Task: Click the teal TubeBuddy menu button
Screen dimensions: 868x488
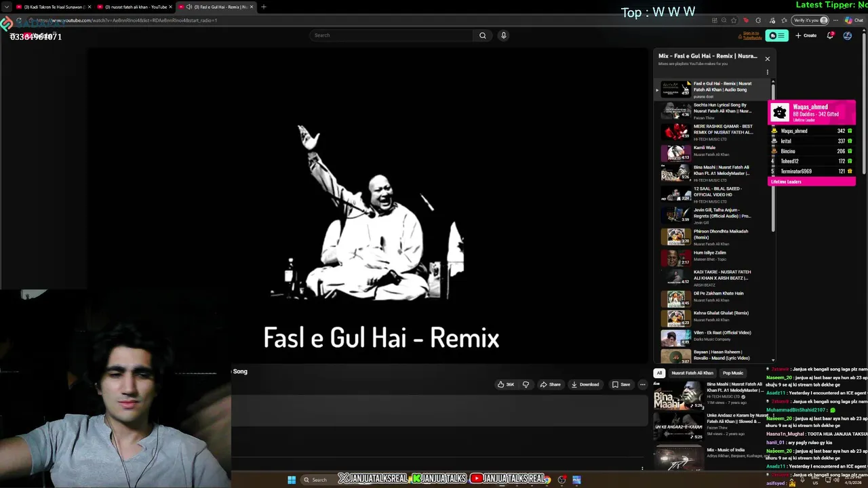Action: tap(777, 35)
